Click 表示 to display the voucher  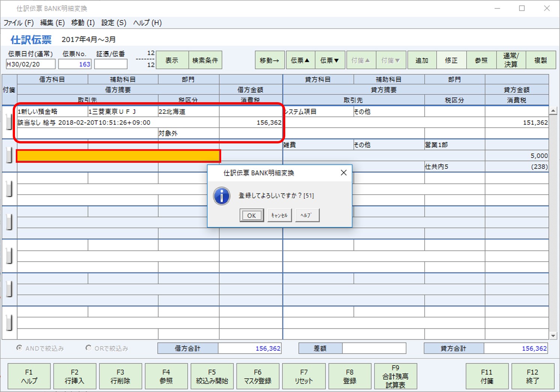pyautogui.click(x=172, y=60)
